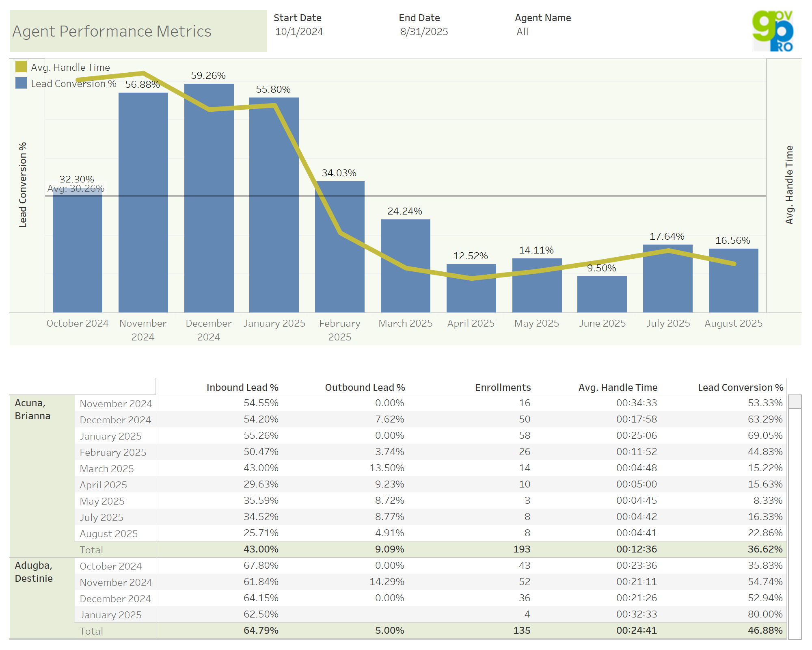Select the Acuna, Brianna agent row header
Screen dimensions: 812x650
(x=32, y=409)
